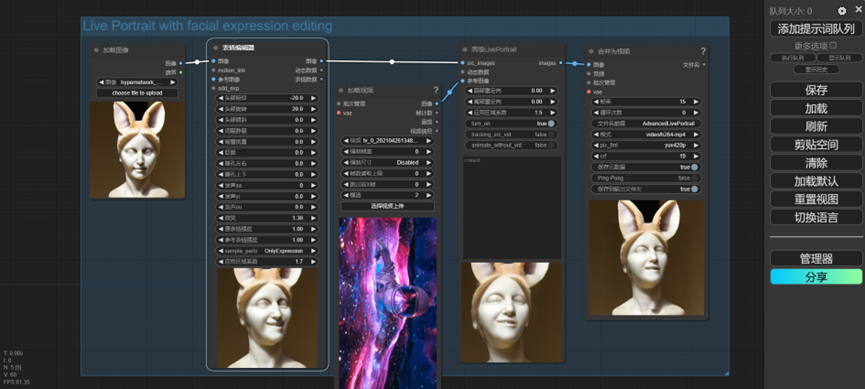This screenshot has width=865, height=389.
Task: Click the red vae input port on 合并为视频 node
Action: pyautogui.click(x=589, y=92)
